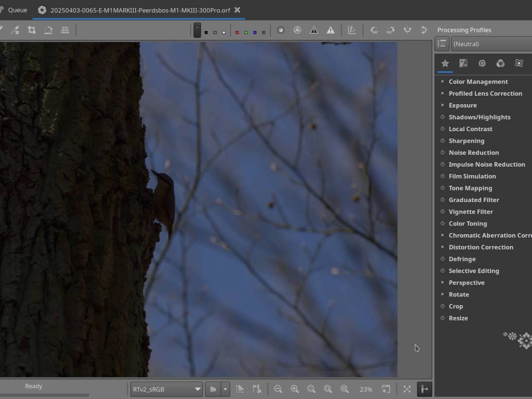Open the rendering intent dropdown arrow

tap(225, 389)
